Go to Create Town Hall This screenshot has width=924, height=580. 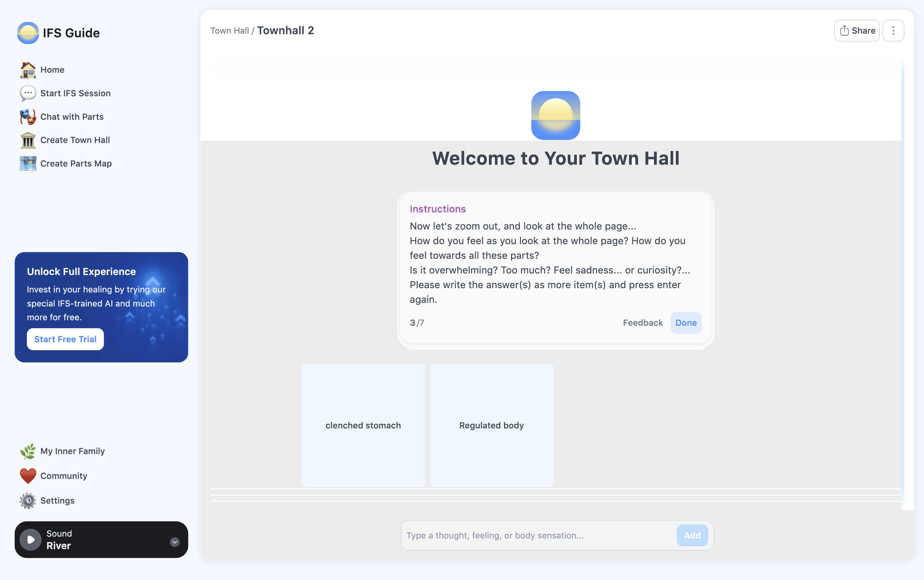75,140
